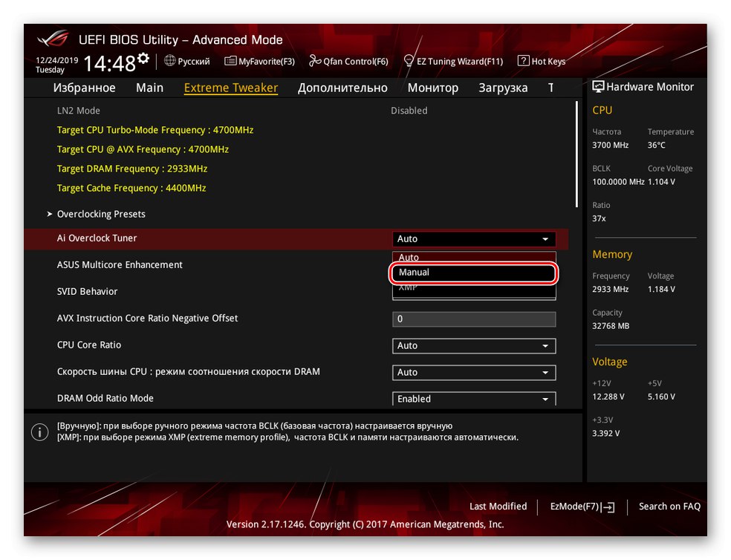Screen dimensions: 731x560
Task: Click the SVID Behavior label
Action: tap(87, 291)
